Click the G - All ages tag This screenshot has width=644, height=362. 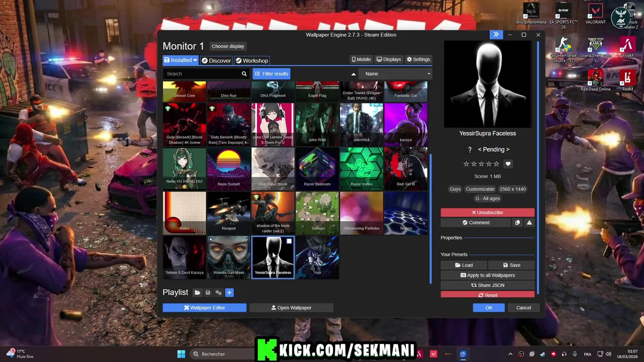tap(488, 199)
